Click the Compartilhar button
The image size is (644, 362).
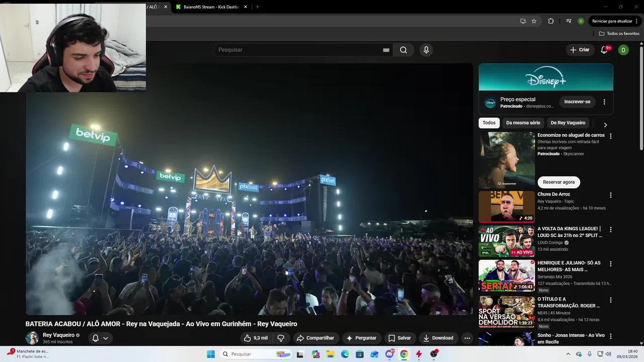[x=315, y=338]
